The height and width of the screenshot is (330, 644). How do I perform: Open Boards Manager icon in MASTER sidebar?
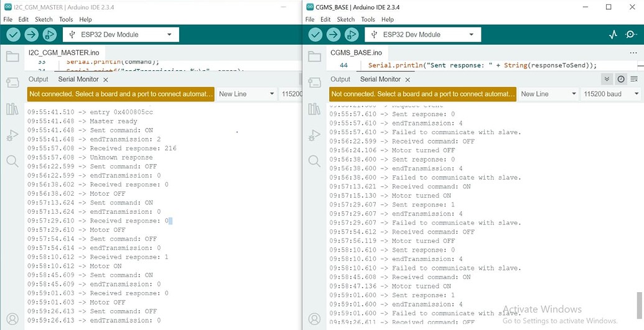[x=12, y=83]
